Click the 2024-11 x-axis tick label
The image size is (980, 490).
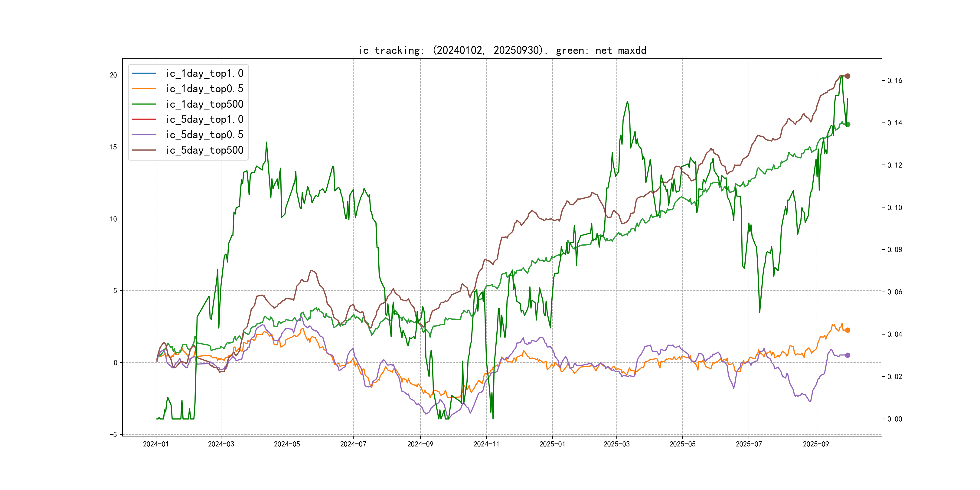486,444
